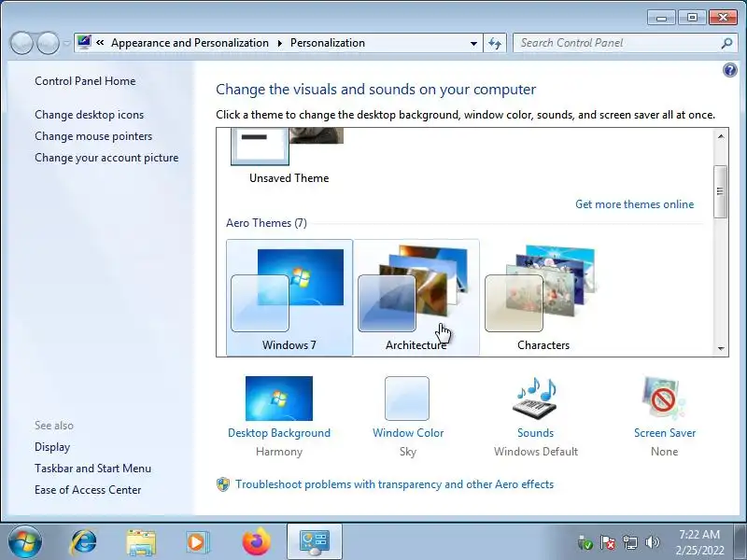Open Windows Explorer from taskbar

pyautogui.click(x=141, y=542)
